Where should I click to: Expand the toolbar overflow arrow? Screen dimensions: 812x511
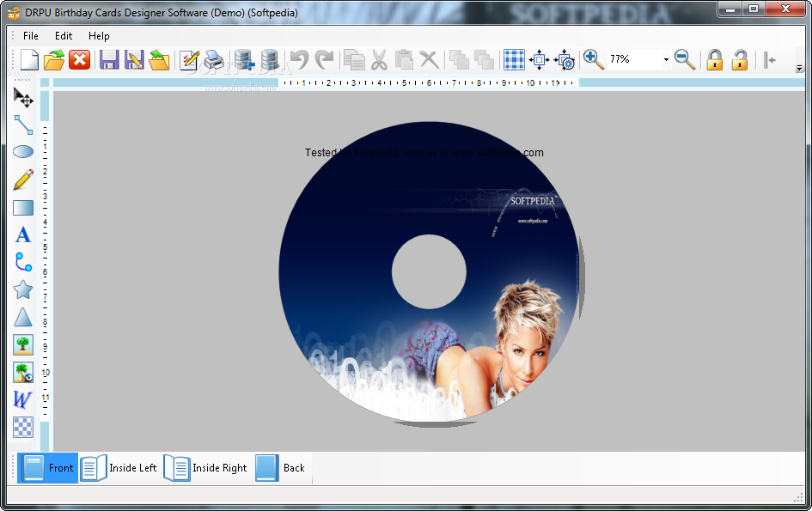click(x=800, y=69)
